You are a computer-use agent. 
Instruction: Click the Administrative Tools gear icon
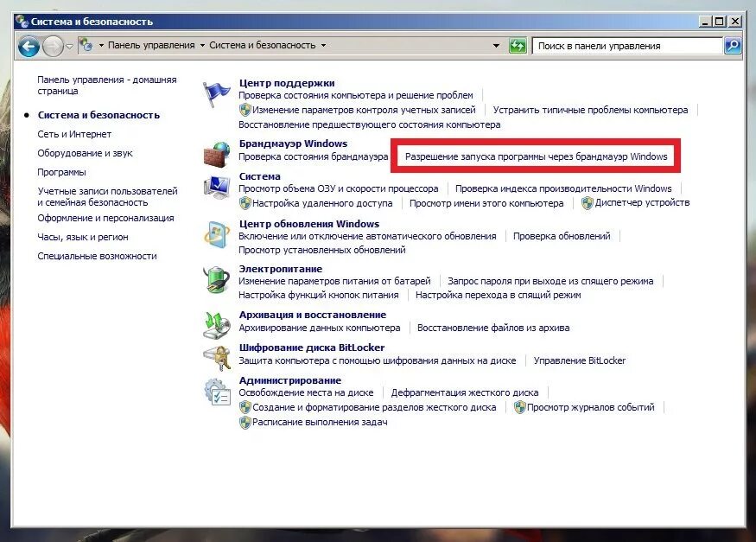(217, 392)
